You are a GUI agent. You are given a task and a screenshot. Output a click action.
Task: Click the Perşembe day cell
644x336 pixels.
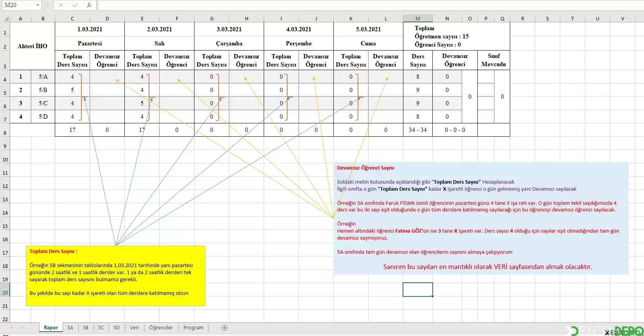click(x=299, y=43)
